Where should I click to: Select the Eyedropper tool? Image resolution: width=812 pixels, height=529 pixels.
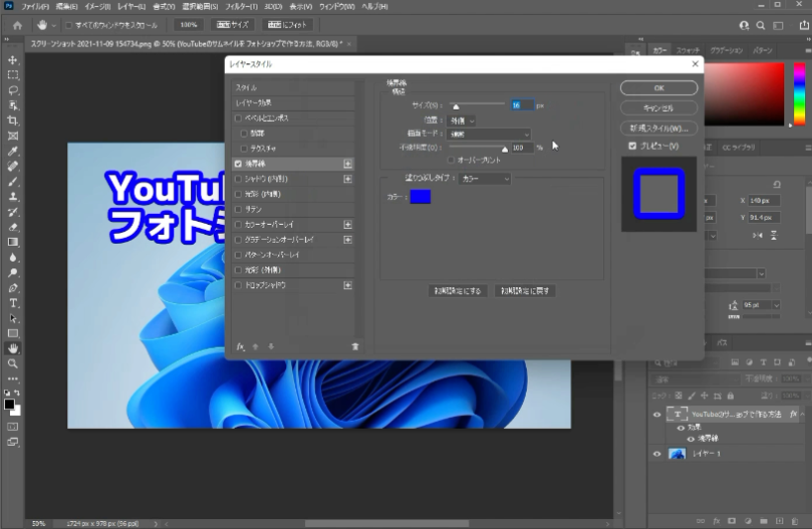pos(13,152)
